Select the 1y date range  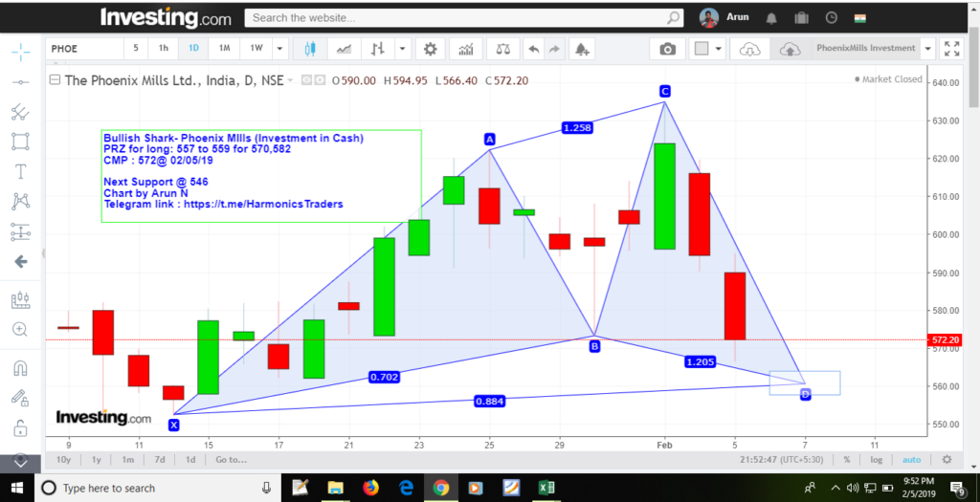pyautogui.click(x=98, y=460)
